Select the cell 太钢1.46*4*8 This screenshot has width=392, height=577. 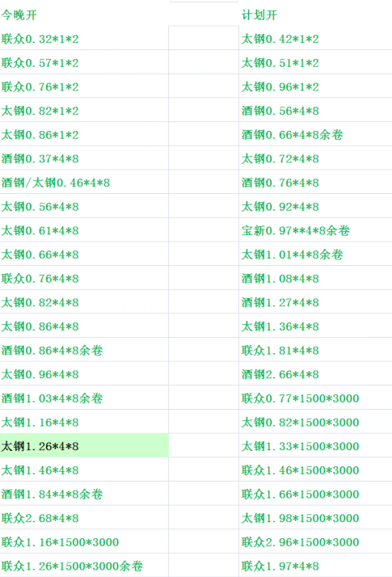point(84,470)
